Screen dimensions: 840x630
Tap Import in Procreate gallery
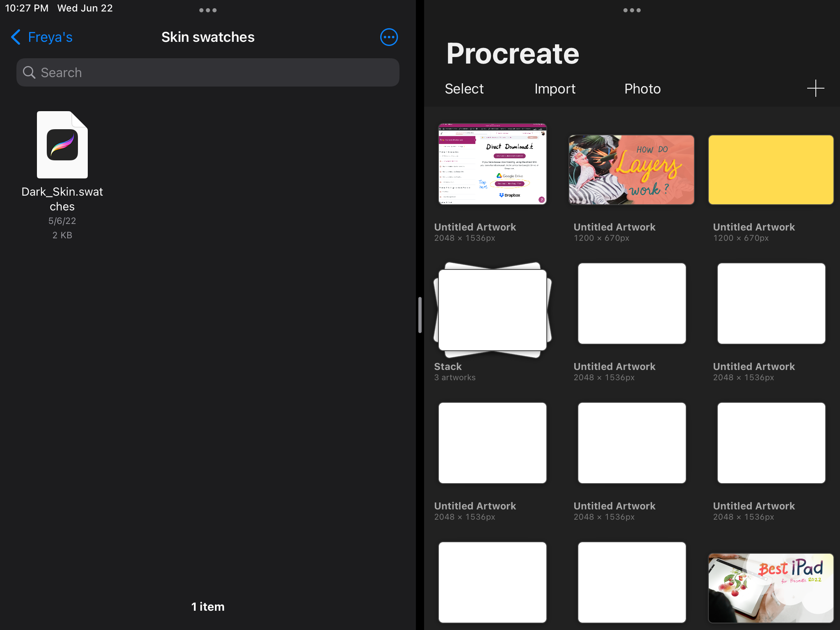click(x=555, y=89)
